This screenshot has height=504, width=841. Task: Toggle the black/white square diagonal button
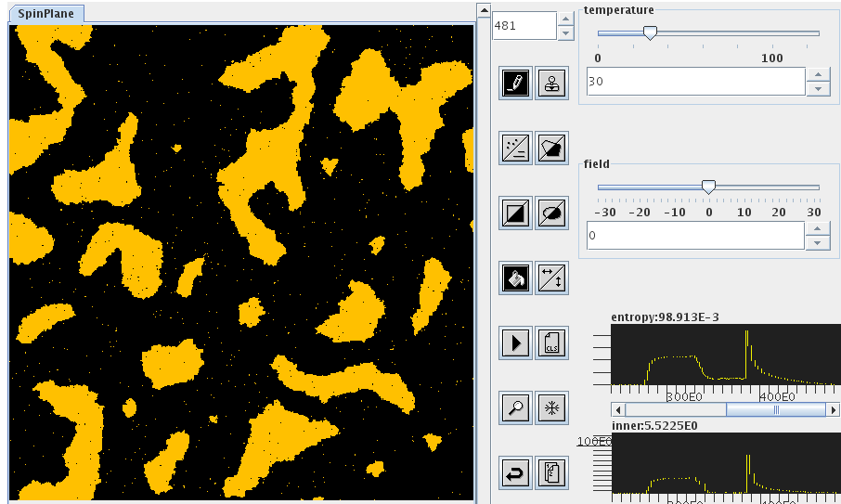point(515,213)
